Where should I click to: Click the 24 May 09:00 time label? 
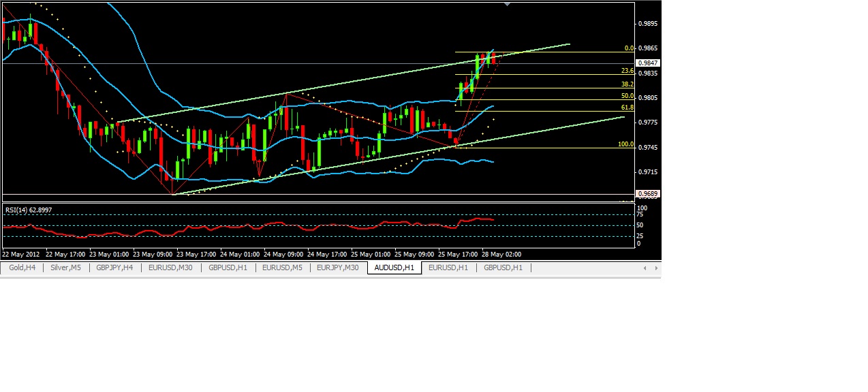pos(283,254)
